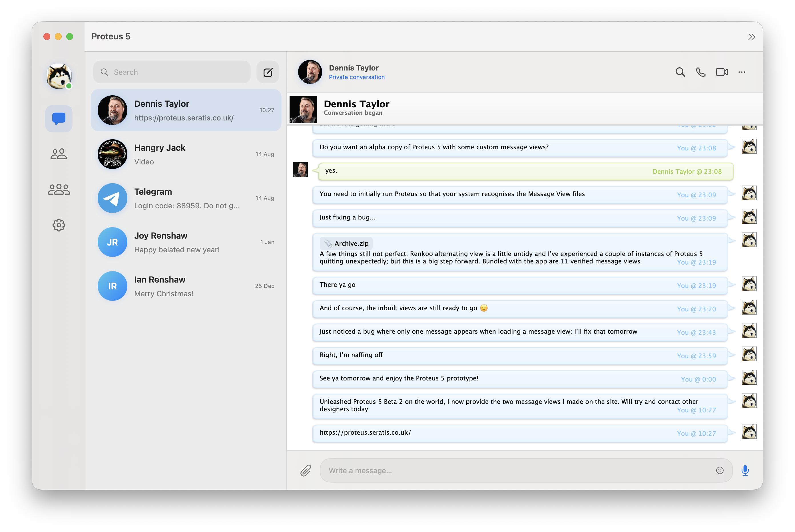795x532 pixels.
Task: Open the Chats section in sidebar
Action: click(x=59, y=118)
